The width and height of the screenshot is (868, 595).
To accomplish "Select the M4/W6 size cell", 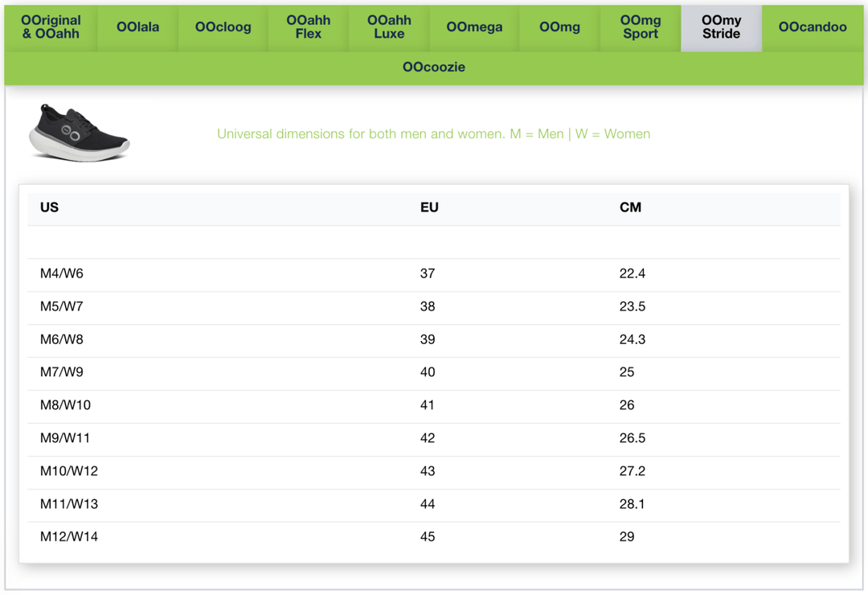I will (61, 273).
